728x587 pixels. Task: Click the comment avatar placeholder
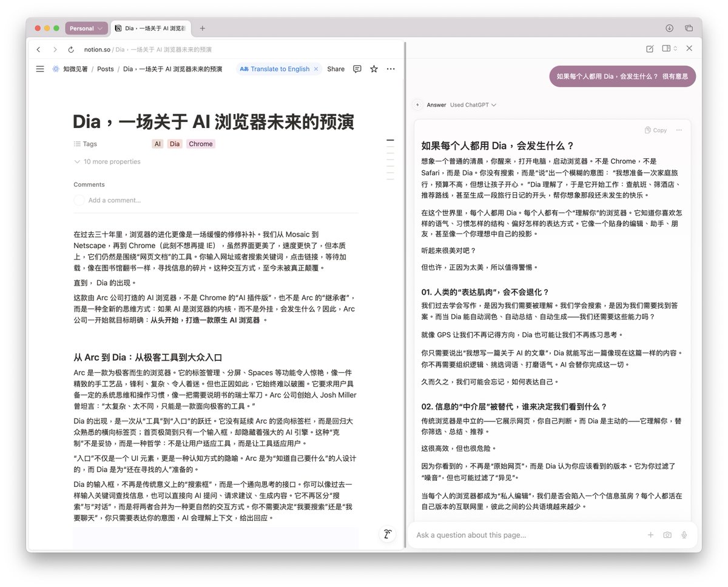point(79,200)
